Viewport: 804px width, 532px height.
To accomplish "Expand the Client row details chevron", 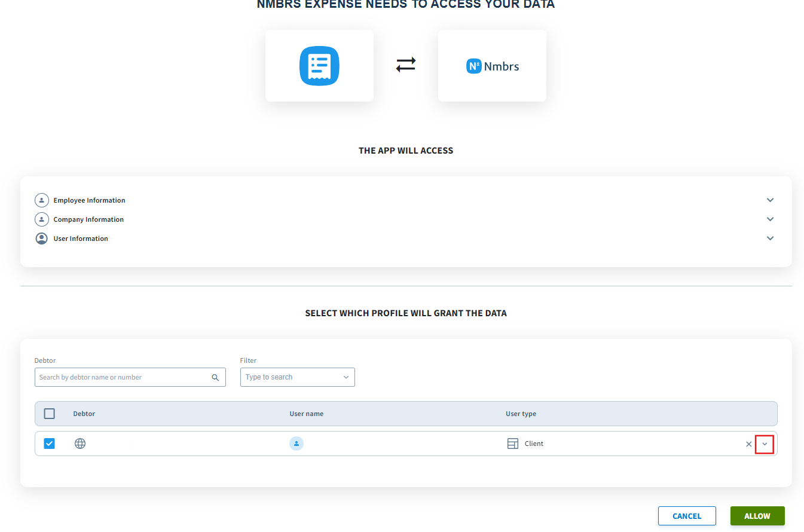I will (765, 444).
